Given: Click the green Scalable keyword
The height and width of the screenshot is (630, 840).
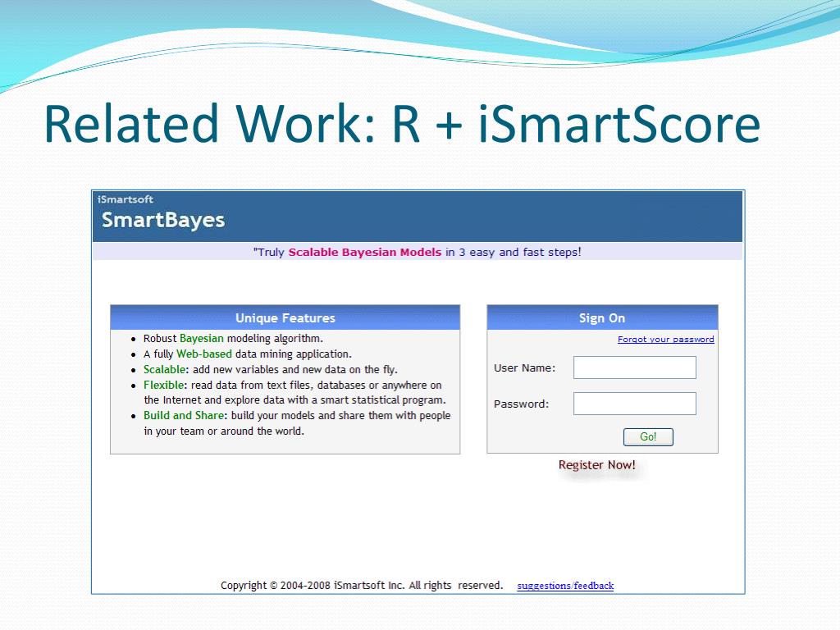Looking at the screenshot, I should 164,370.
